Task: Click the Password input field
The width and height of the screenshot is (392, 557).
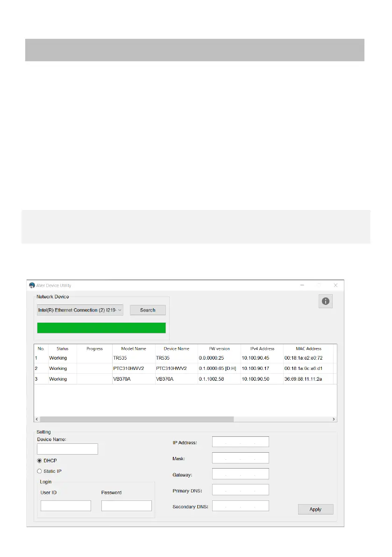Action: click(x=126, y=506)
